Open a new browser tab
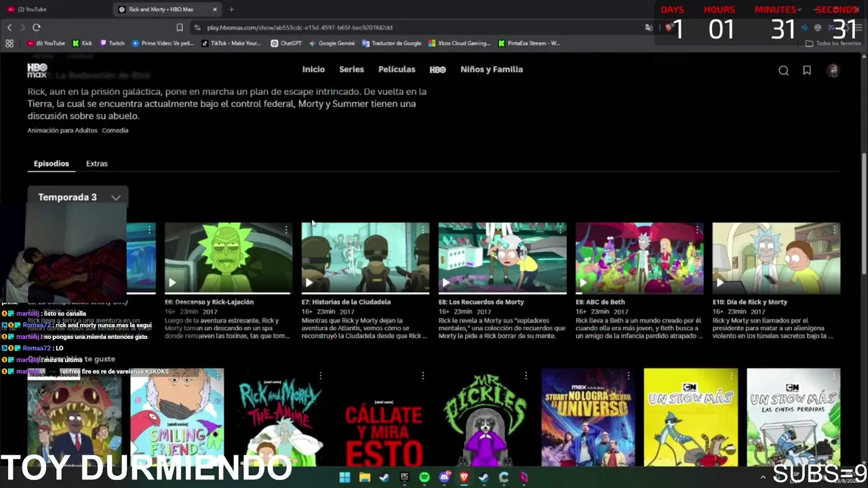Screen dimensions: 868x488 click(x=231, y=9)
